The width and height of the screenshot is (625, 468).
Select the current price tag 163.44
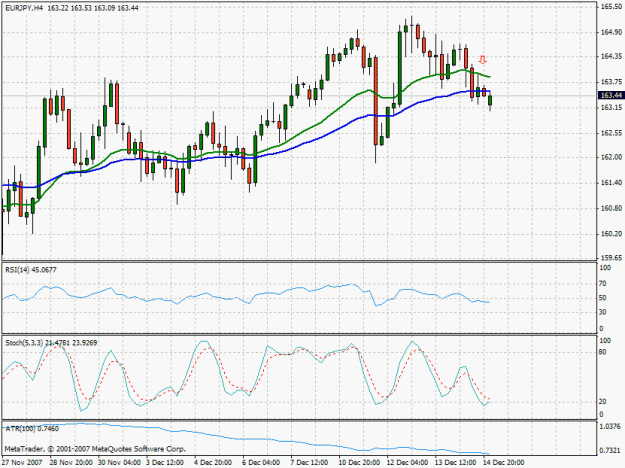point(611,95)
